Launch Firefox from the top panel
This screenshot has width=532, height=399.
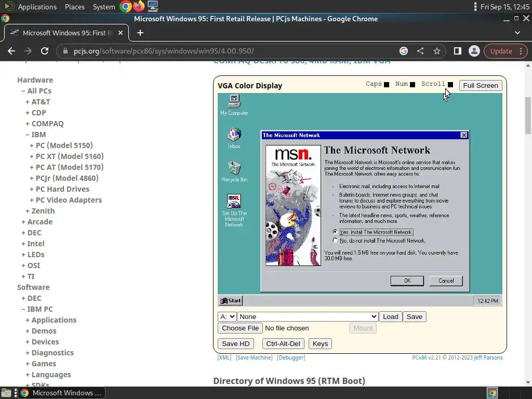[x=138, y=6]
